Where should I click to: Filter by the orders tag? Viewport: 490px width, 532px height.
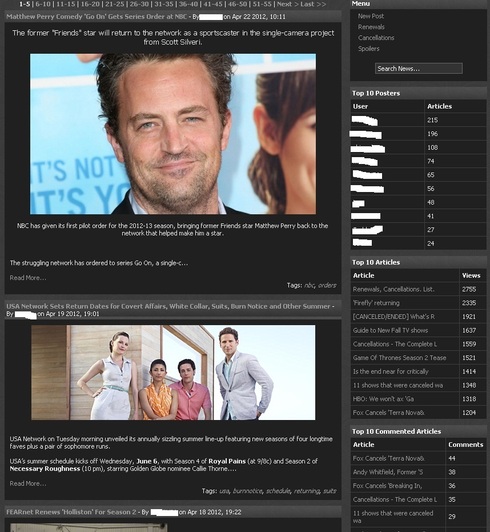tap(327, 285)
